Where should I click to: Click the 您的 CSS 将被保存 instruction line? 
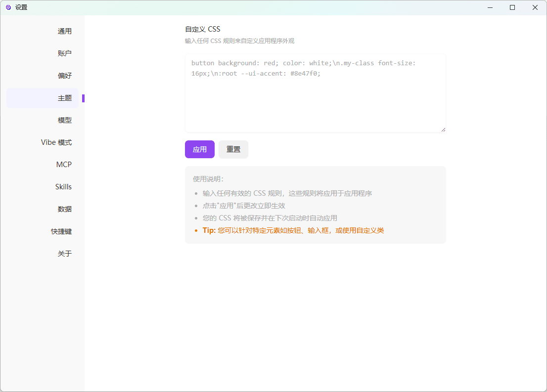(270, 218)
